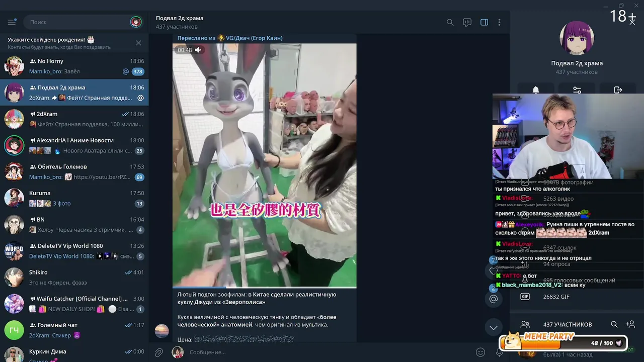Click 437 УЧАСТНИКОВ members header
This screenshot has height=362, width=644.
[568, 325]
